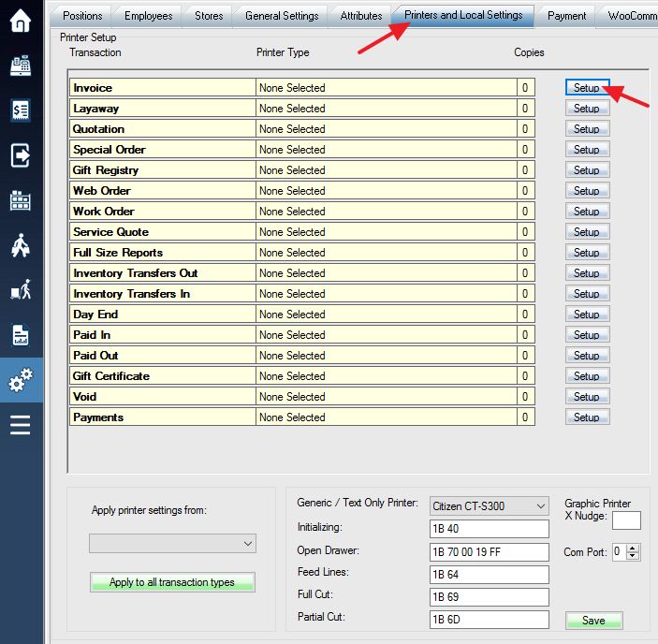
Task: Open the delivery hand truck icon
Action: click(x=21, y=289)
